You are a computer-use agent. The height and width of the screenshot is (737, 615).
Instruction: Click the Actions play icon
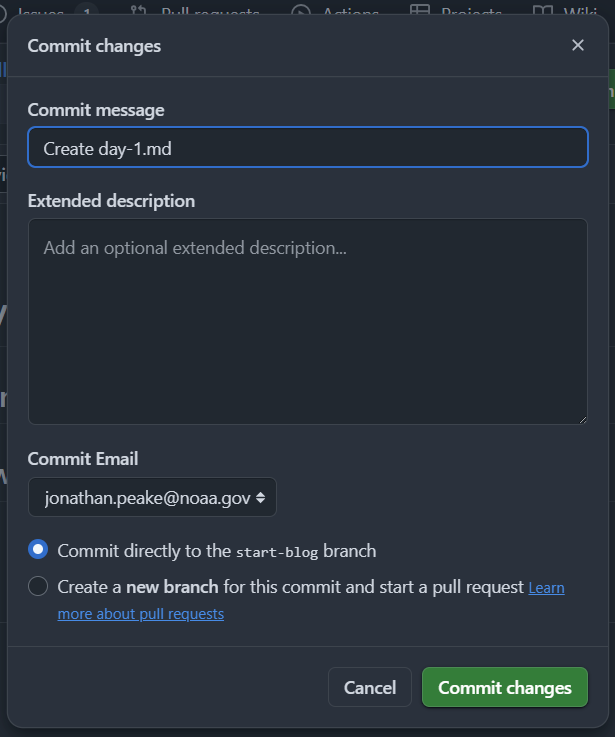tap(301, 10)
